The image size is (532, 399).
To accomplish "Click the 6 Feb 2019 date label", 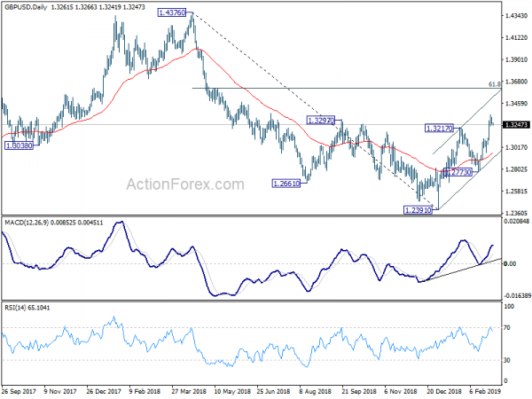I will (485, 391).
